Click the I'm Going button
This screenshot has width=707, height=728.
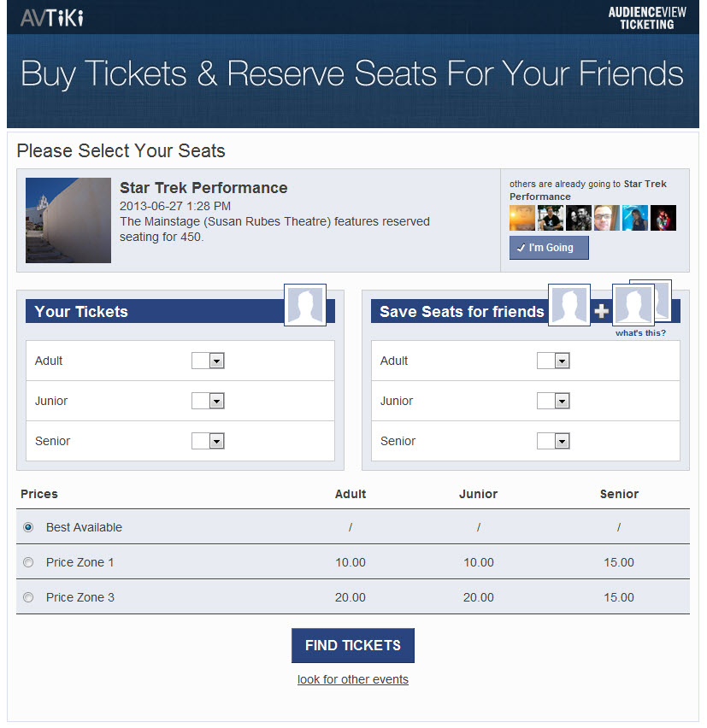549,248
